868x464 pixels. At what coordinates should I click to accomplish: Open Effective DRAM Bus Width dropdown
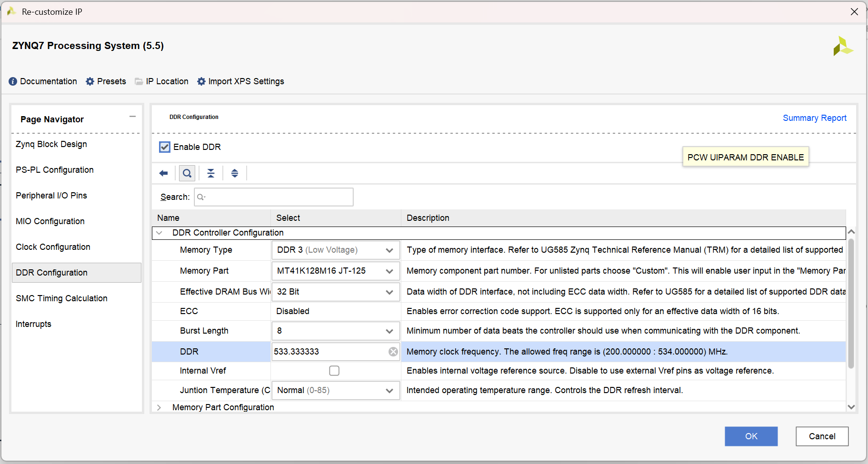pyautogui.click(x=336, y=292)
